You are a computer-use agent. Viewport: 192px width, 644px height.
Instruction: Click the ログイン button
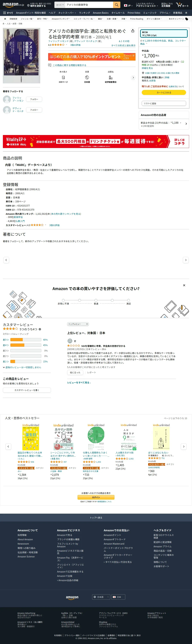point(96,497)
